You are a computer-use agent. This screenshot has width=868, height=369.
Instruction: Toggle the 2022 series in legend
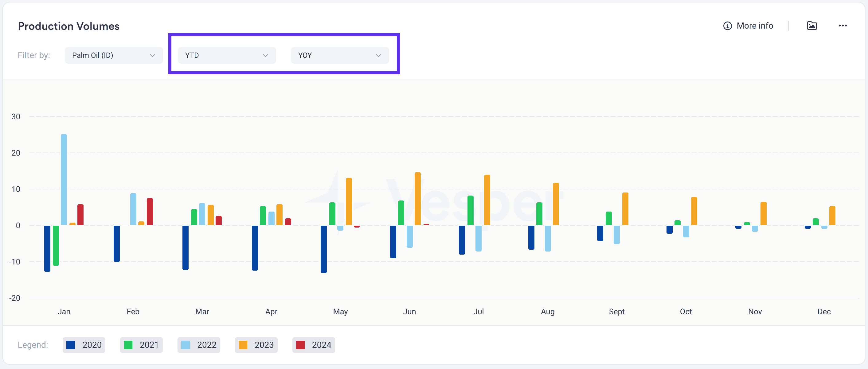coord(199,345)
